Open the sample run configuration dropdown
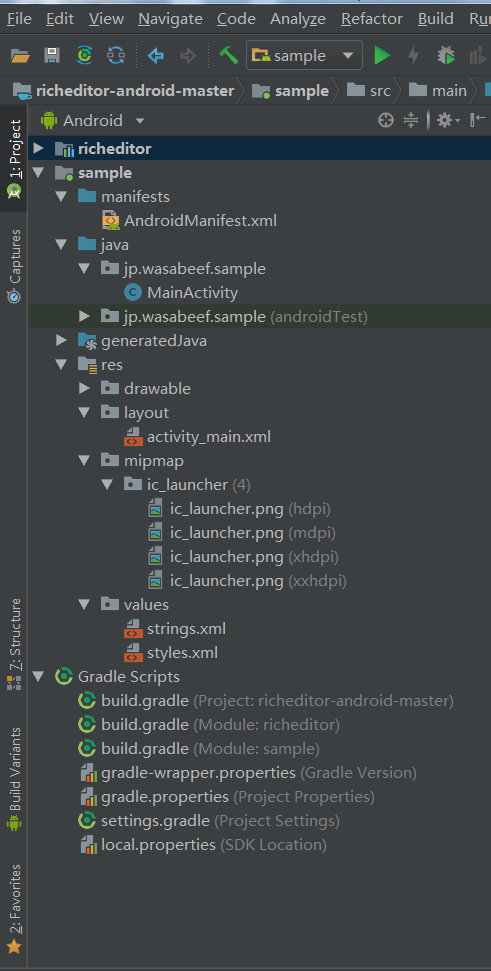 [304, 56]
